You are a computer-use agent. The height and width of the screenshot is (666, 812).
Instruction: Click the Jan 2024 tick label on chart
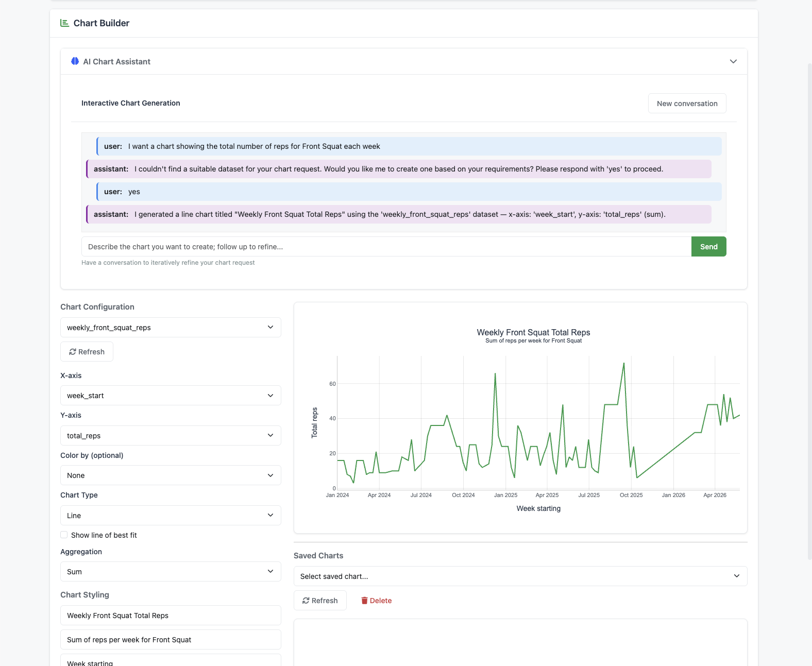click(337, 495)
